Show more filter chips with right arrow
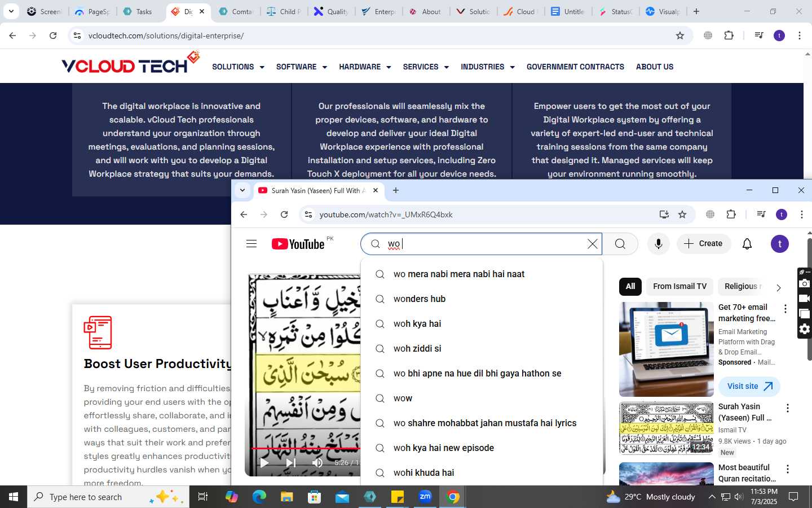The height and width of the screenshot is (508, 812). coord(779,287)
